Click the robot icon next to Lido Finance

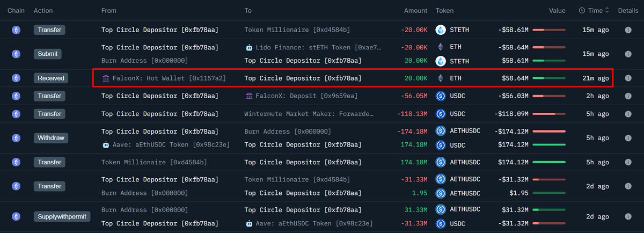[x=248, y=47]
